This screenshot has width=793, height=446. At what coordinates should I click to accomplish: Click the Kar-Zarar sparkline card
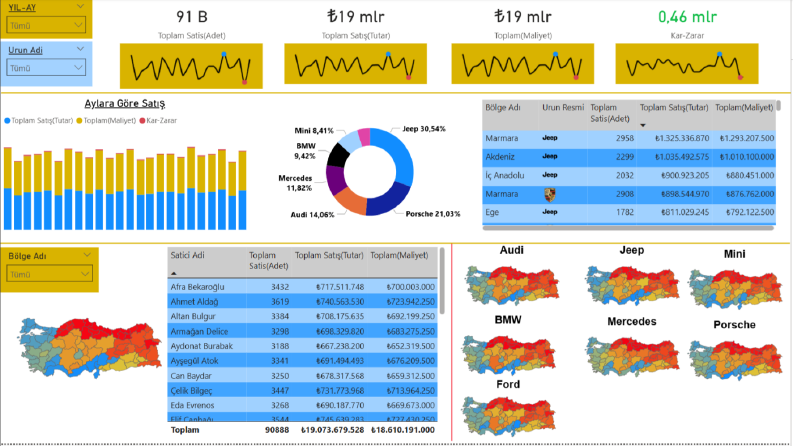[687, 64]
